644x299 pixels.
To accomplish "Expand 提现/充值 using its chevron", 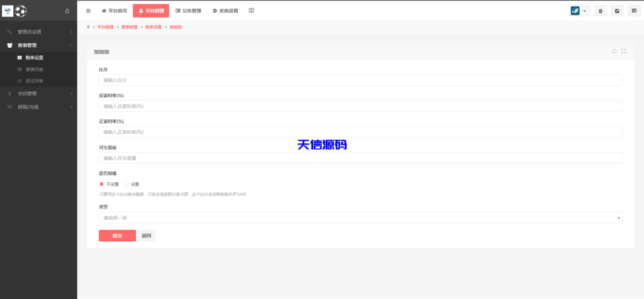I will (71, 107).
